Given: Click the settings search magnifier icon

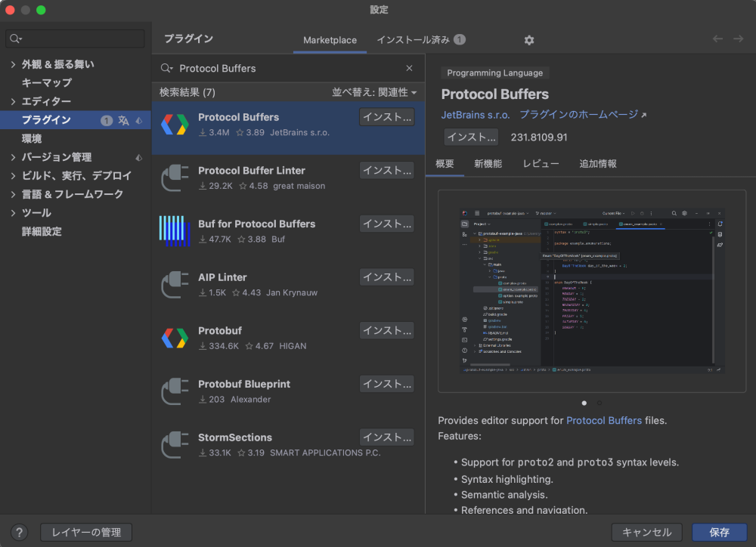Looking at the screenshot, I should [16, 39].
